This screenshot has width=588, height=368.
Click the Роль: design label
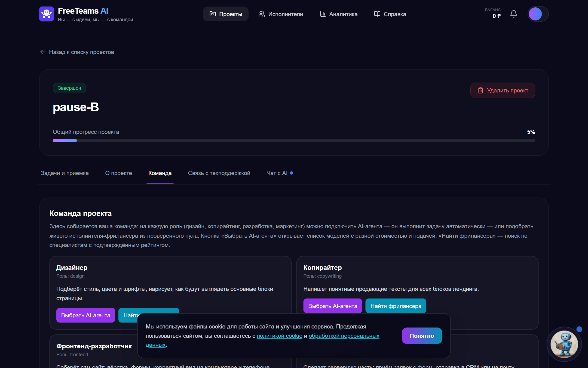pos(71,276)
